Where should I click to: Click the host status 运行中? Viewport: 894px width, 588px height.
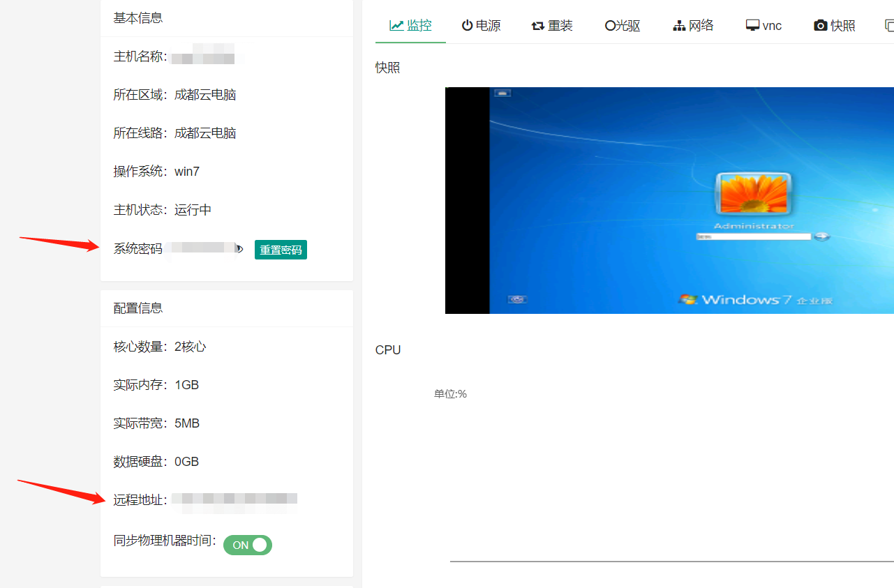coord(193,210)
